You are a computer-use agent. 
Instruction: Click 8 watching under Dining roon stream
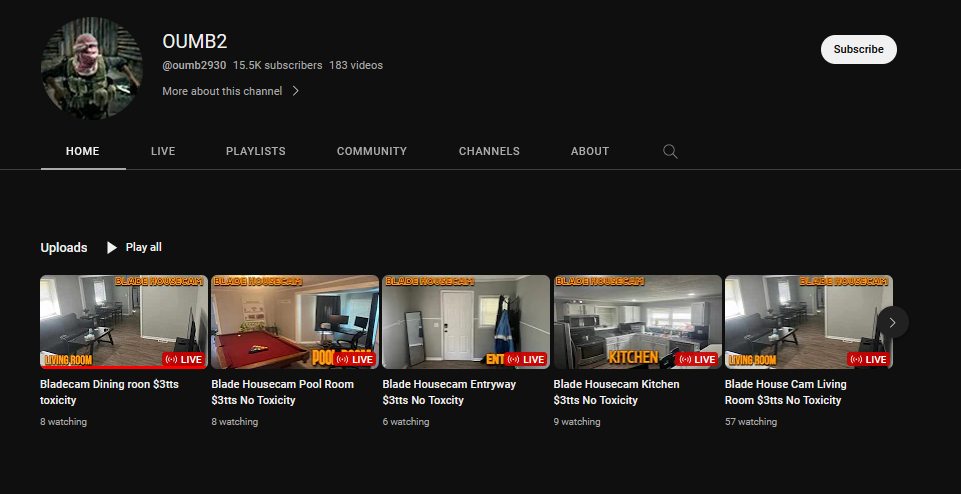coord(64,422)
